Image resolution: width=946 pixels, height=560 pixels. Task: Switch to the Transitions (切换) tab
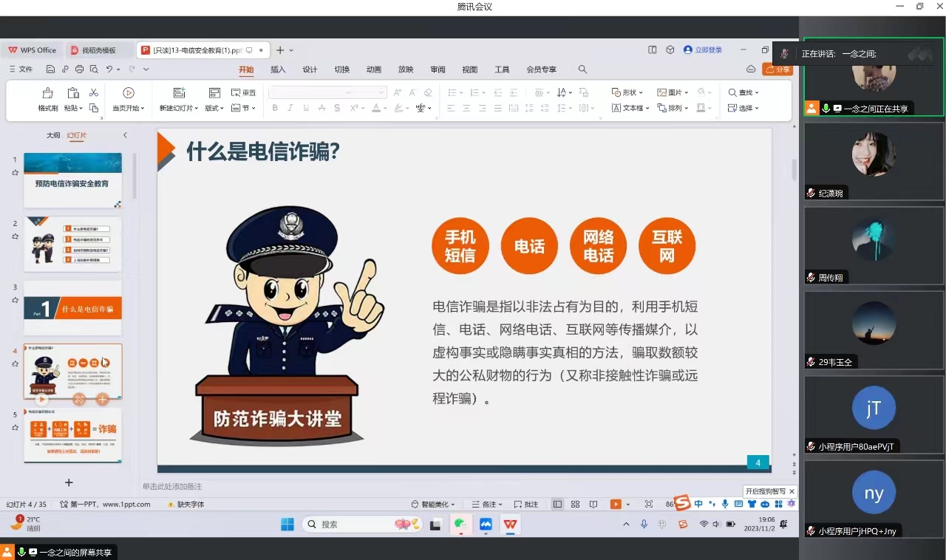pos(341,69)
